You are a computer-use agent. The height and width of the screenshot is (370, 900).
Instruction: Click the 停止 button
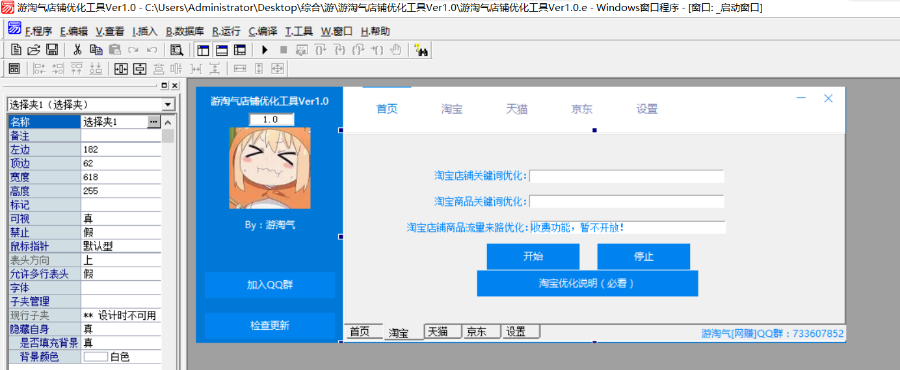[x=643, y=256]
